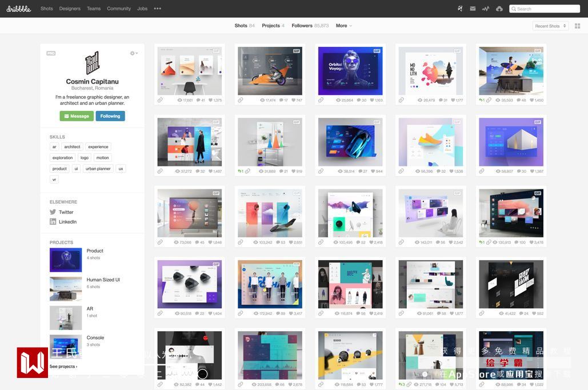The height and width of the screenshot is (390, 588).
Task: Open rebound icon on shot with 130,913 views
Action: [x=482, y=242]
